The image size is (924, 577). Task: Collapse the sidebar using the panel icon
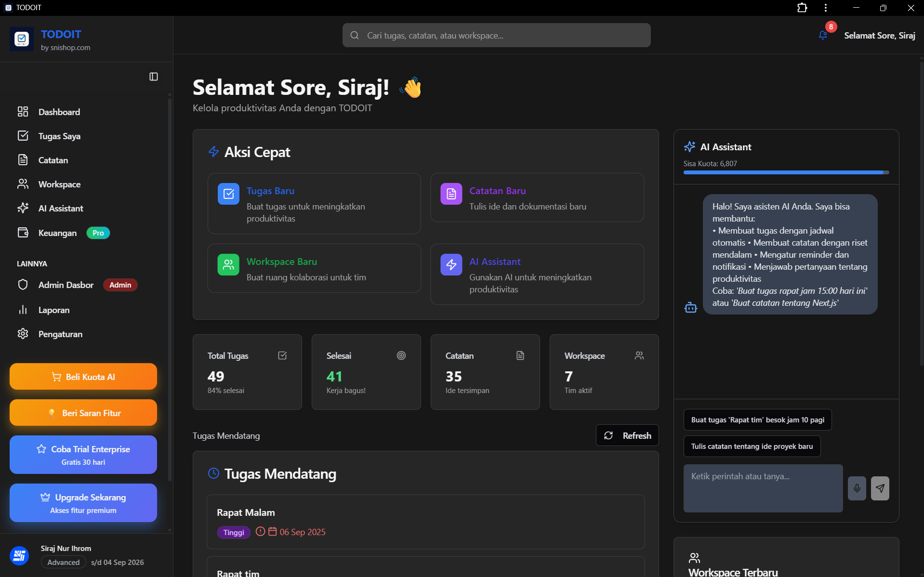tap(154, 77)
